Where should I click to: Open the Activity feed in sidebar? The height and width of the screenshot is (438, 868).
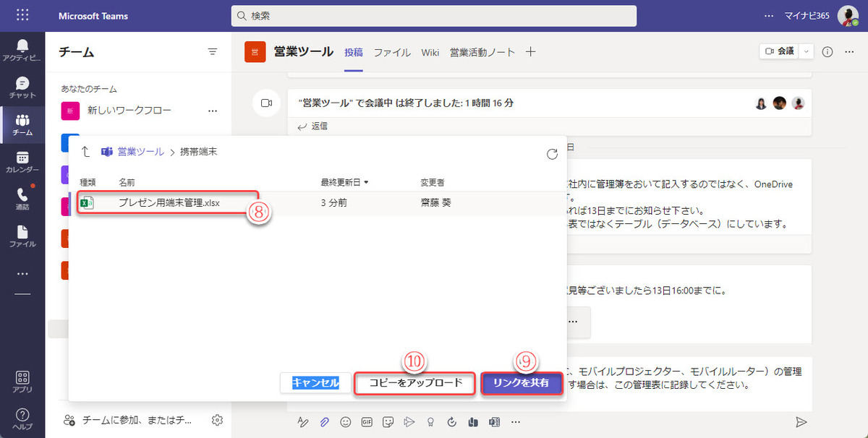click(x=22, y=51)
